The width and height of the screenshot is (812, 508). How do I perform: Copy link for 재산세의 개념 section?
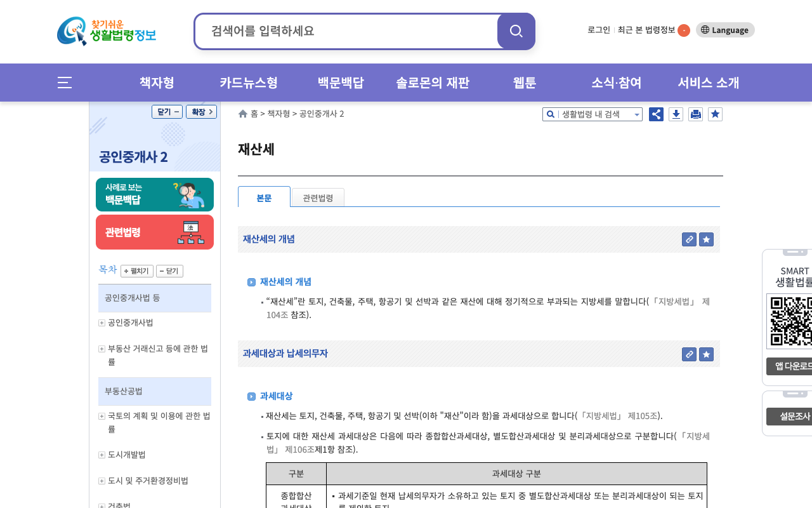[689, 239]
